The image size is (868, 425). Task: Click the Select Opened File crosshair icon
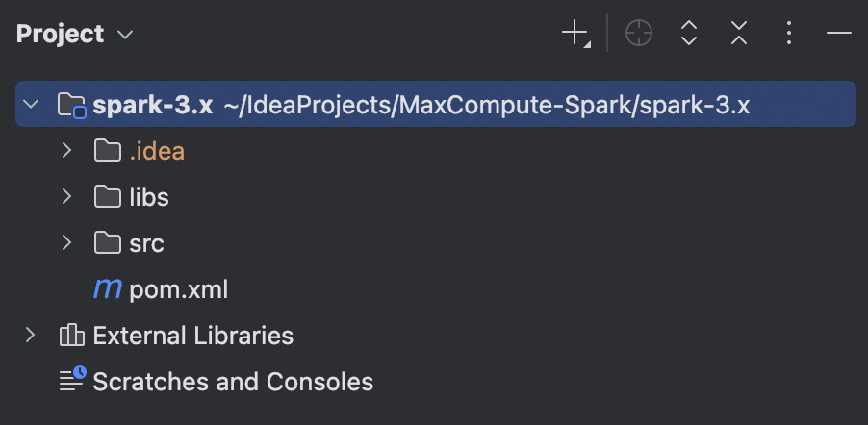pyautogui.click(x=638, y=34)
